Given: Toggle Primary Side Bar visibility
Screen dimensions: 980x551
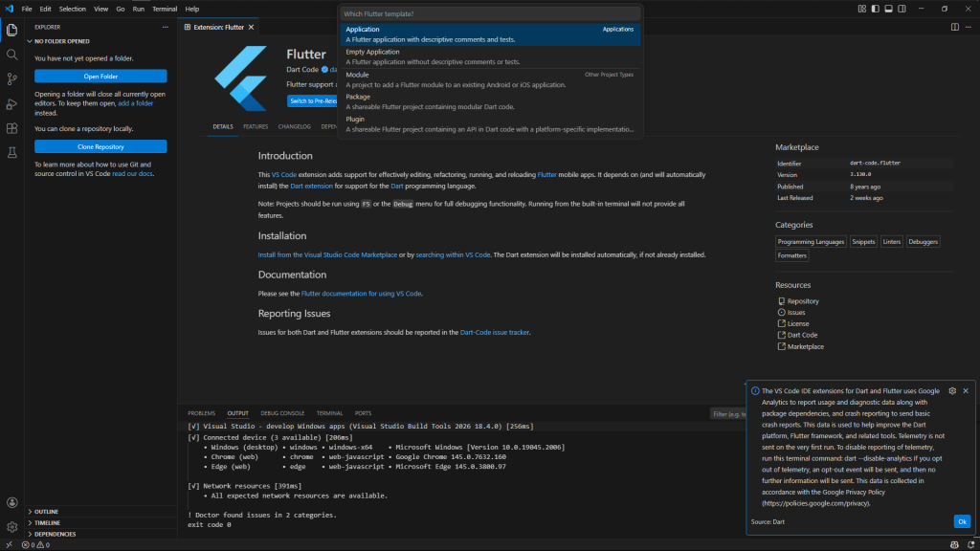Looking at the screenshot, I should 875,9.
